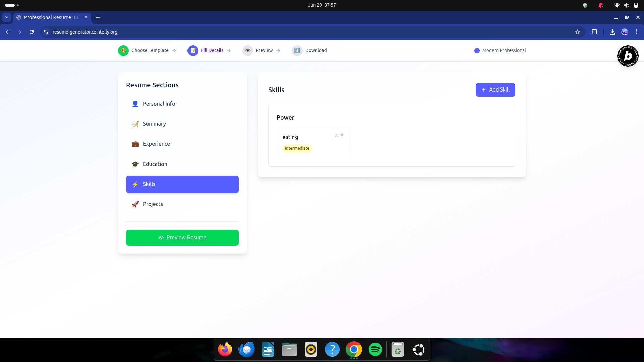Click the URL address field
This screenshot has width=644, height=362.
[235, 32]
